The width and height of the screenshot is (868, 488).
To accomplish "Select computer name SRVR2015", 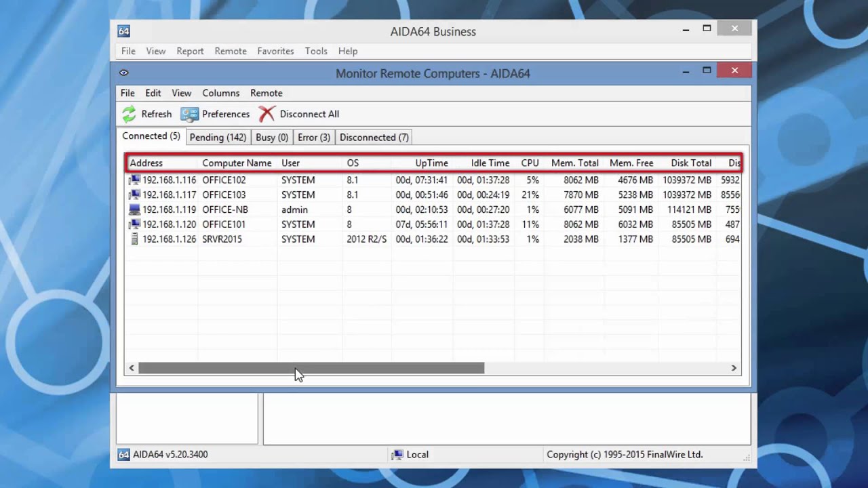I will (x=222, y=239).
